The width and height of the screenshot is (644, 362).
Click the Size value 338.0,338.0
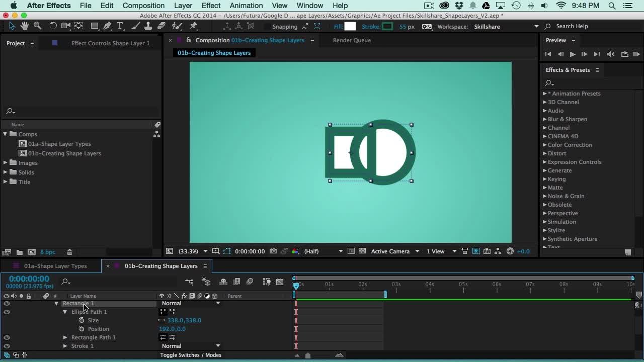coord(184,320)
